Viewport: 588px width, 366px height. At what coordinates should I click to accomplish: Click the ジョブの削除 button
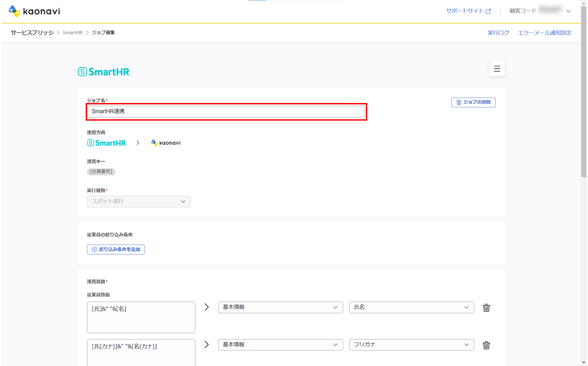coord(473,102)
